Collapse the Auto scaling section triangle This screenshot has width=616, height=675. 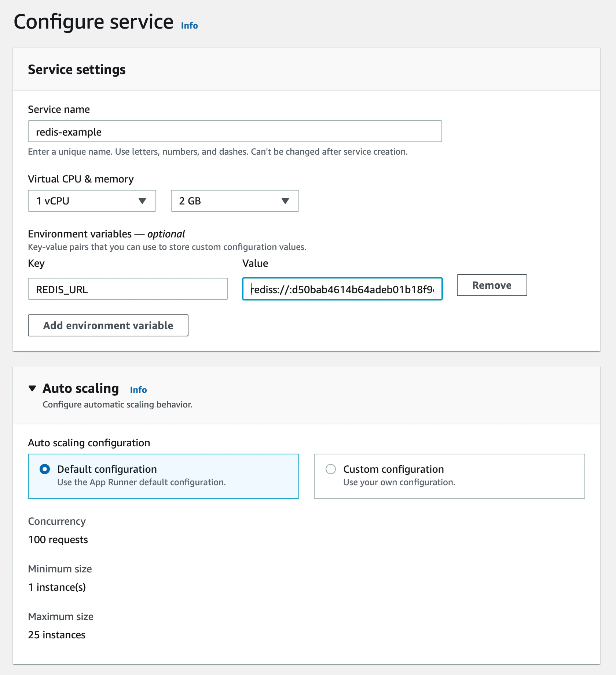(x=32, y=388)
